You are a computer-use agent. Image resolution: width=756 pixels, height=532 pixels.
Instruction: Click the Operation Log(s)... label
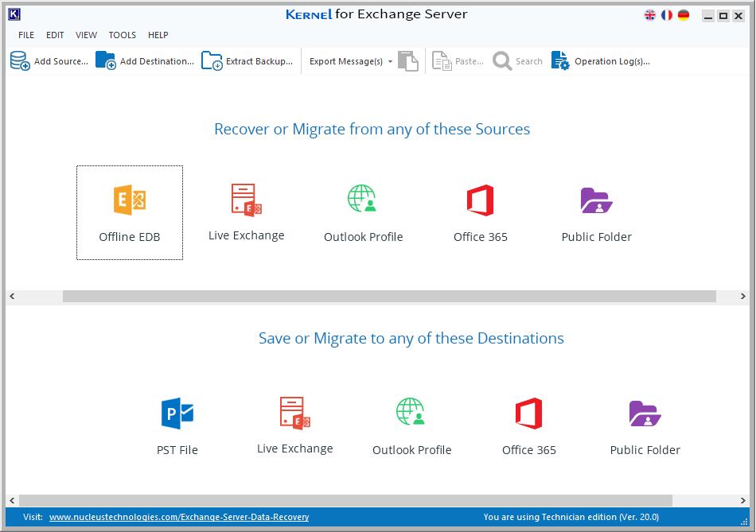[612, 62]
